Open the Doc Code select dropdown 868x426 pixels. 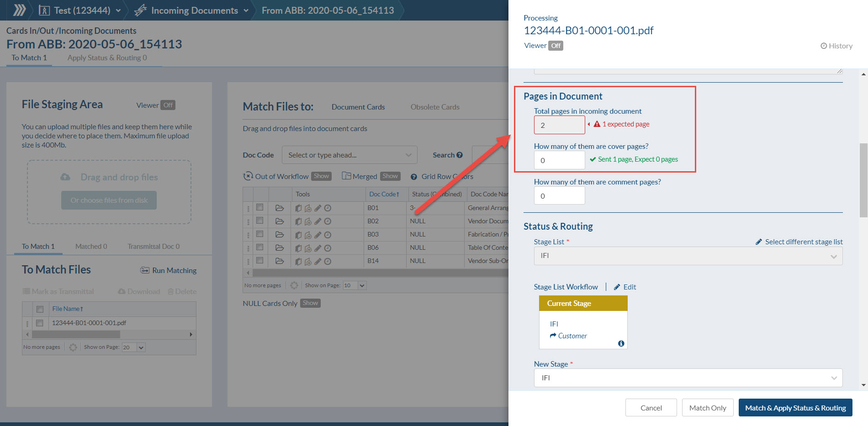349,155
